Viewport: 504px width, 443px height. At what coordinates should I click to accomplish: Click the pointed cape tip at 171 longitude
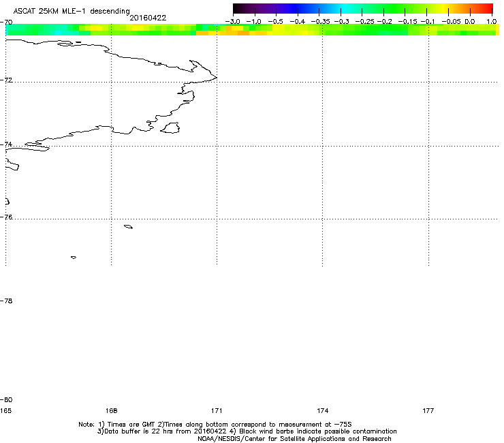click(215, 77)
